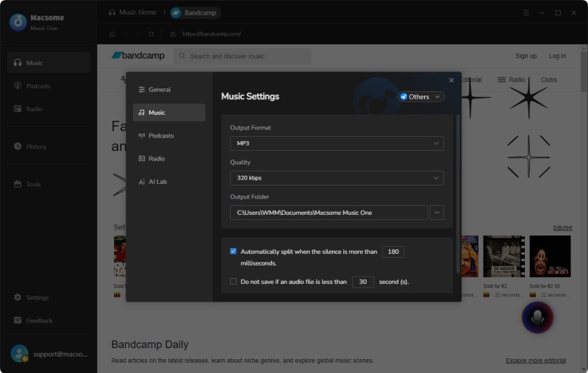
Task: Open the Quality 320 kbps dropdown
Action: [x=337, y=178]
